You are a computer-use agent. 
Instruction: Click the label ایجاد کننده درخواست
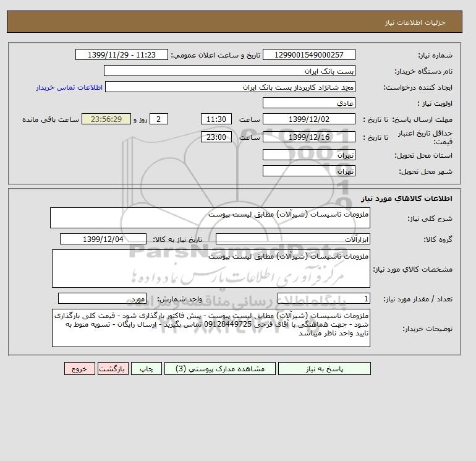(418, 87)
